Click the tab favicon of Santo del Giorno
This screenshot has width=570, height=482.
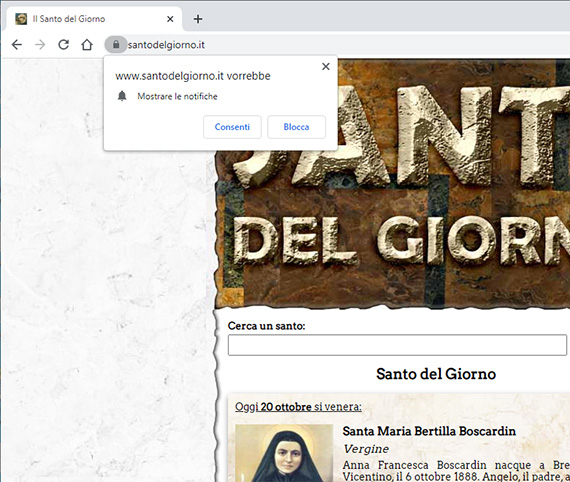point(21,19)
